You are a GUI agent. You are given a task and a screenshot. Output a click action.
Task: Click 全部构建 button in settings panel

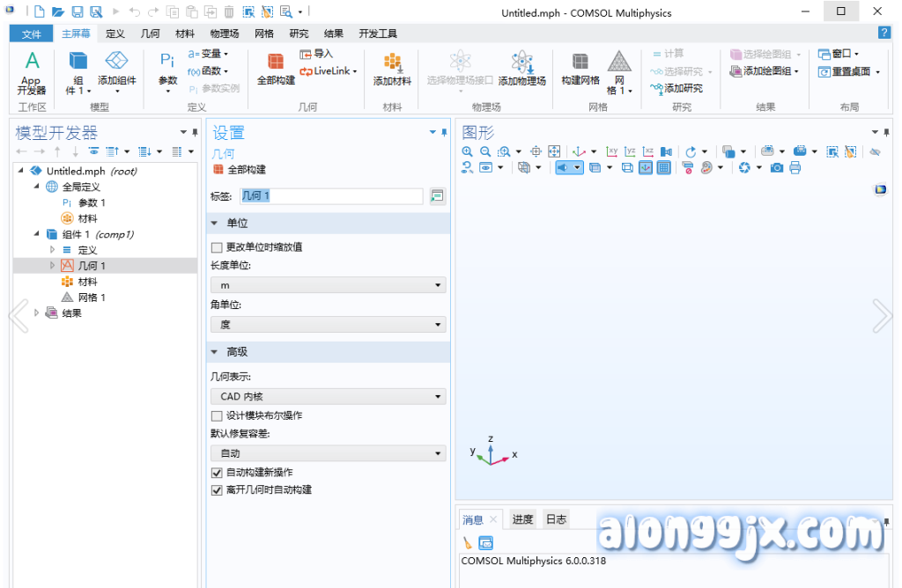tap(240, 169)
